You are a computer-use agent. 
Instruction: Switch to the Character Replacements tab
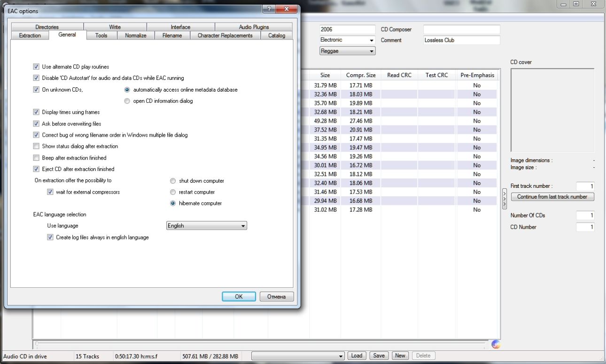225,35
